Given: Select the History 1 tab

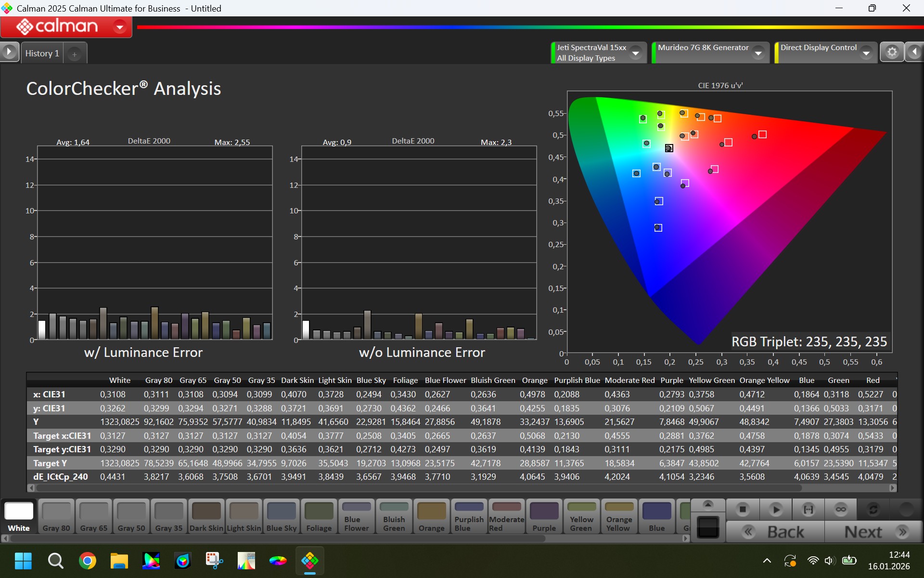Looking at the screenshot, I should pos(42,53).
